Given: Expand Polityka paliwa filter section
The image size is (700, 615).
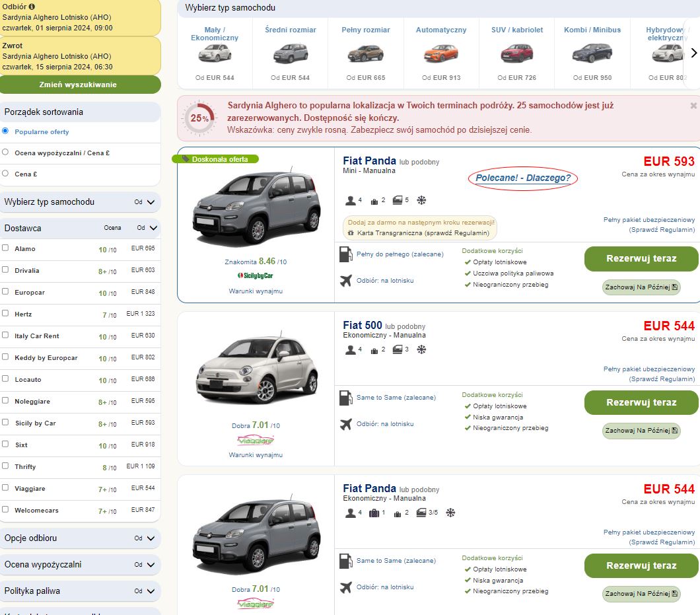Looking at the screenshot, I should [x=80, y=591].
